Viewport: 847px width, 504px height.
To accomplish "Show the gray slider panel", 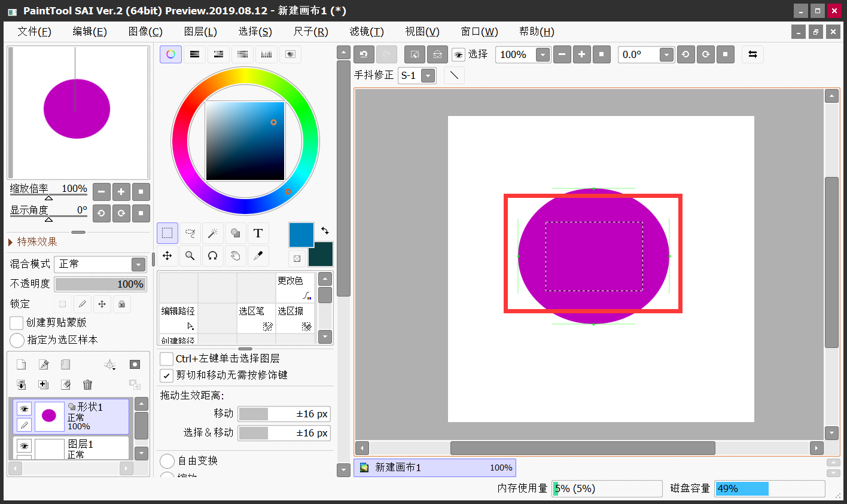I will click(242, 54).
